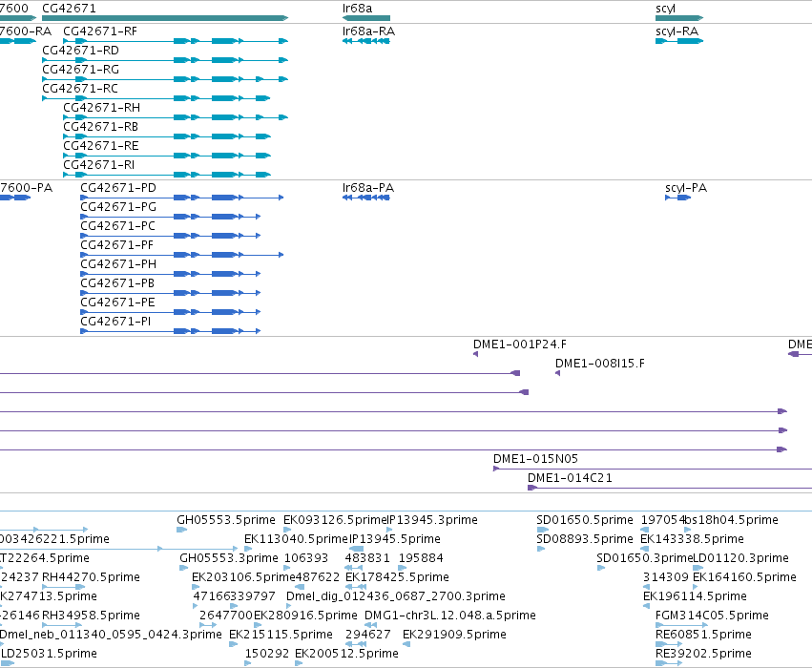Viewport: 812px width, 668px height.
Task: Click EST GH05553.5prime label
Action: tap(226, 520)
